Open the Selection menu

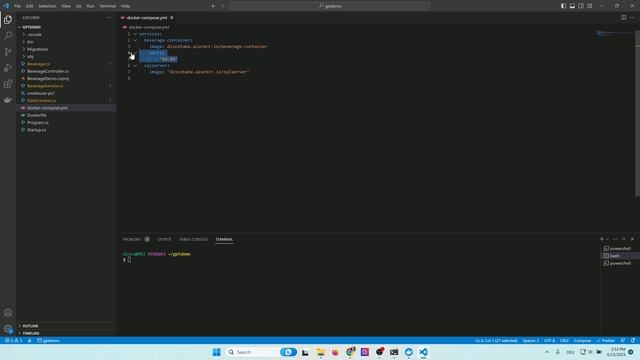(x=47, y=6)
